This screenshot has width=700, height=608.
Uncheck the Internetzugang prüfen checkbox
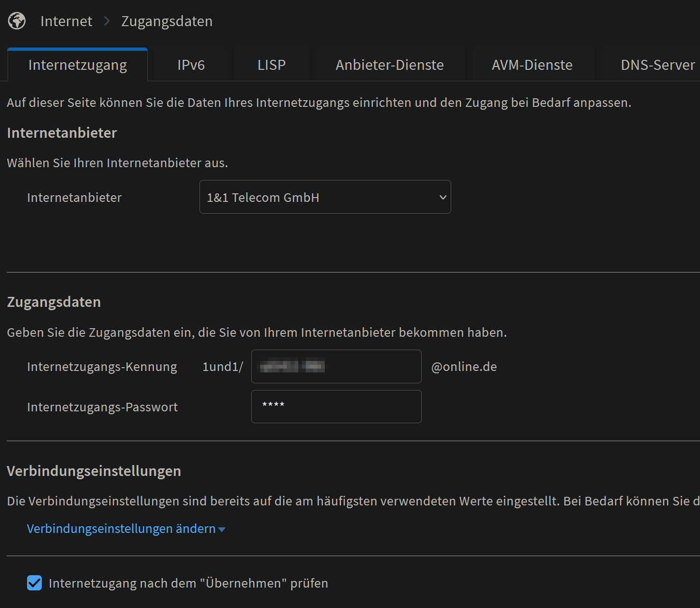34,583
